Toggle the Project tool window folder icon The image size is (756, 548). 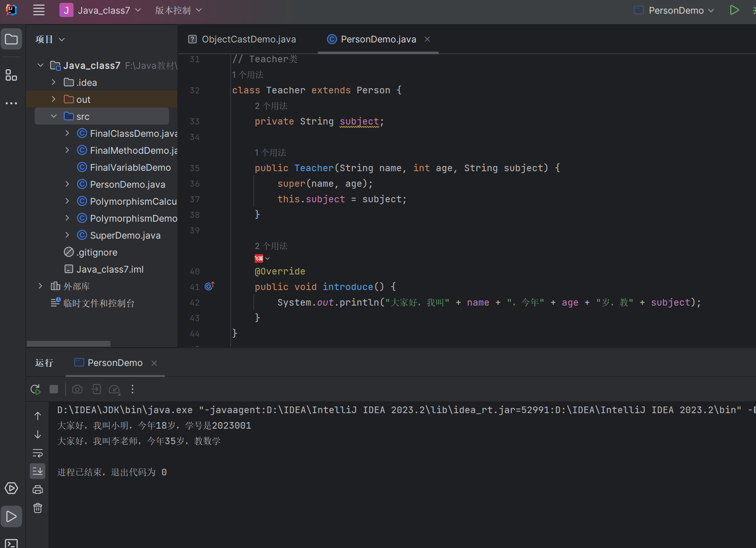[x=11, y=39]
